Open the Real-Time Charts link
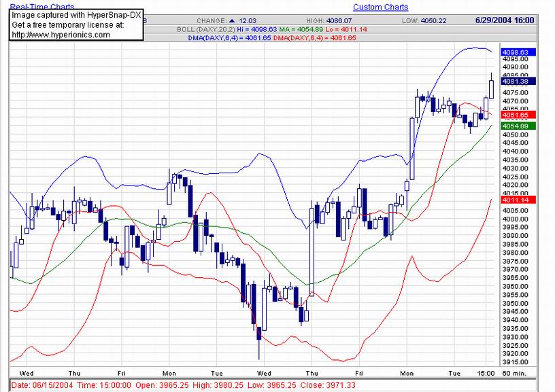 pos(42,6)
